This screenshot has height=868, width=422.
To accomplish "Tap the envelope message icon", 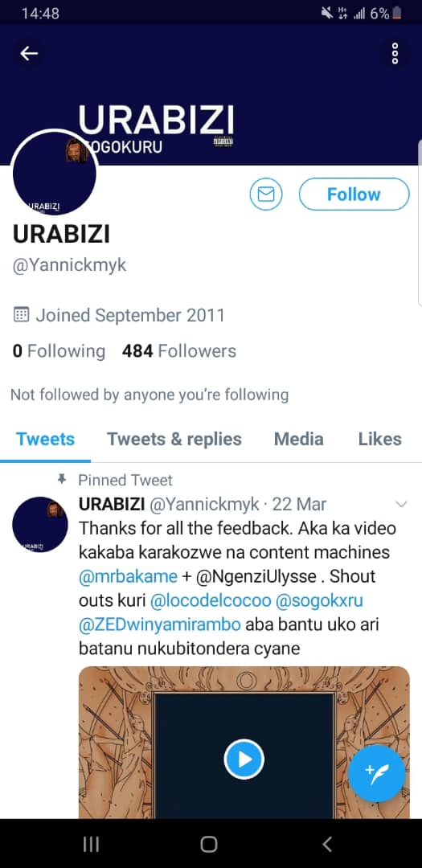I will tap(266, 194).
